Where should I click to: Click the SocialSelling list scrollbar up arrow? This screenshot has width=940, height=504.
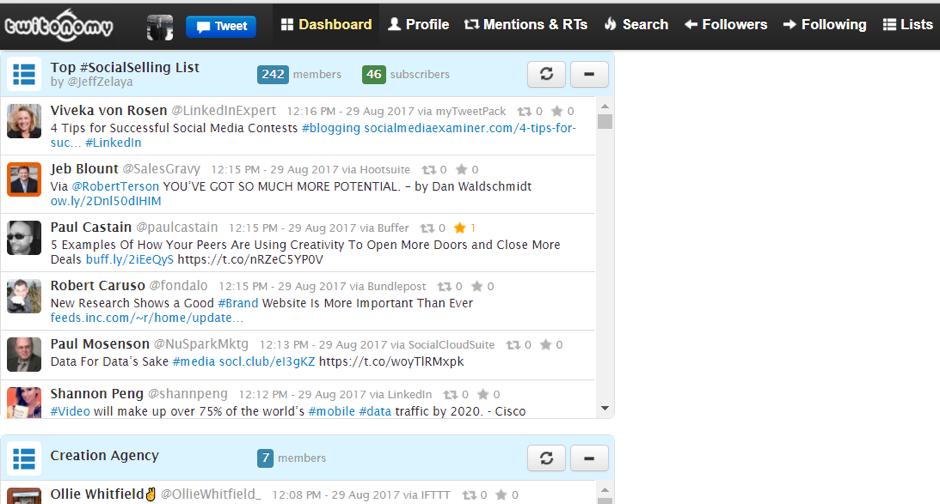pos(605,106)
